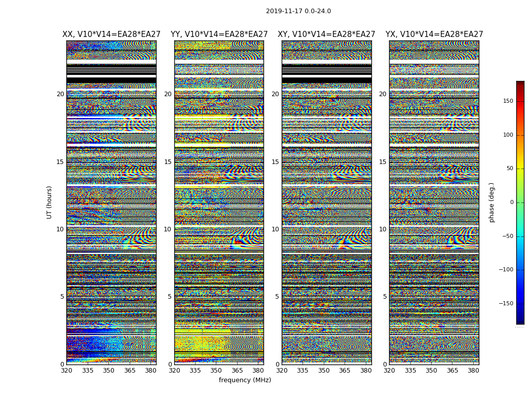This screenshot has width=532, height=405.
Task: Click the −100 tick on the colorbar
Action: (506, 270)
